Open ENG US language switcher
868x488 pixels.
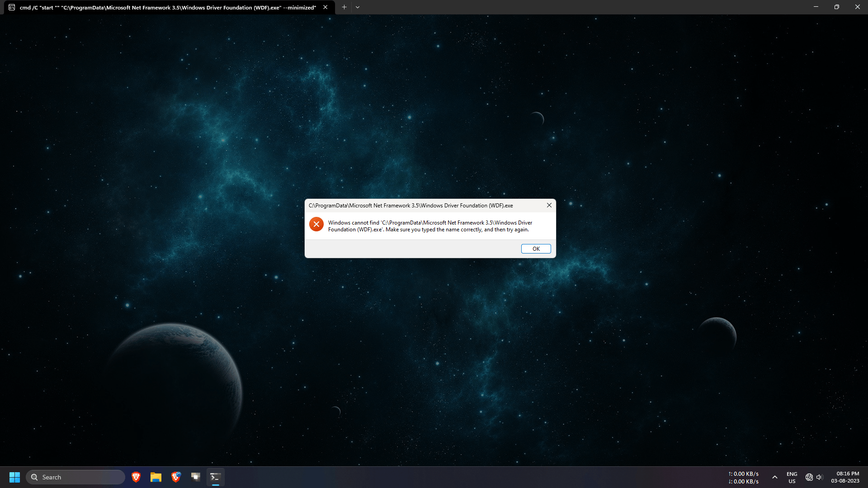[792, 477]
